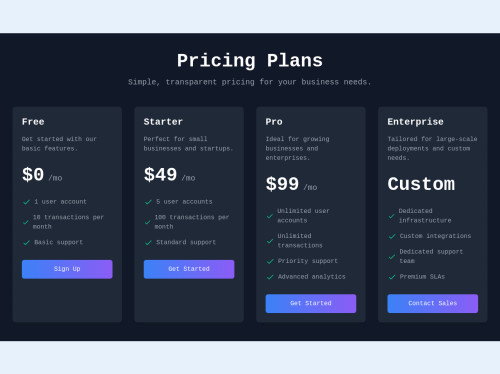The width and height of the screenshot is (500, 374).
Task: Click Get Started on Pro plan
Action: 311,303
